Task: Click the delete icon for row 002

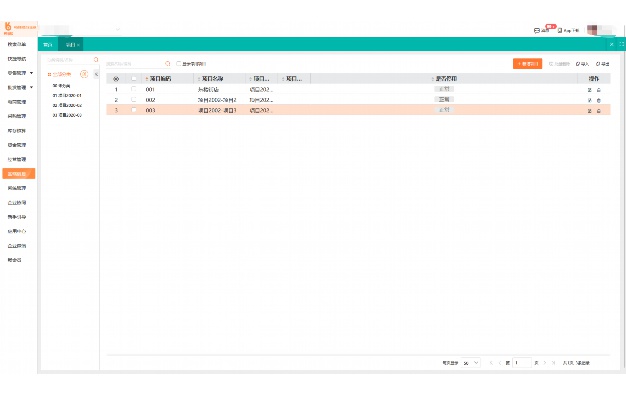Action: (x=598, y=100)
